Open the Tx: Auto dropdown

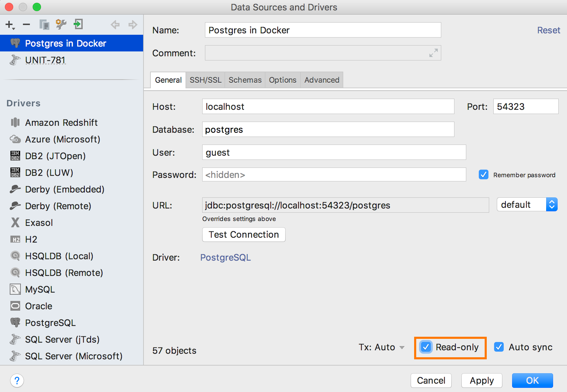(x=381, y=347)
